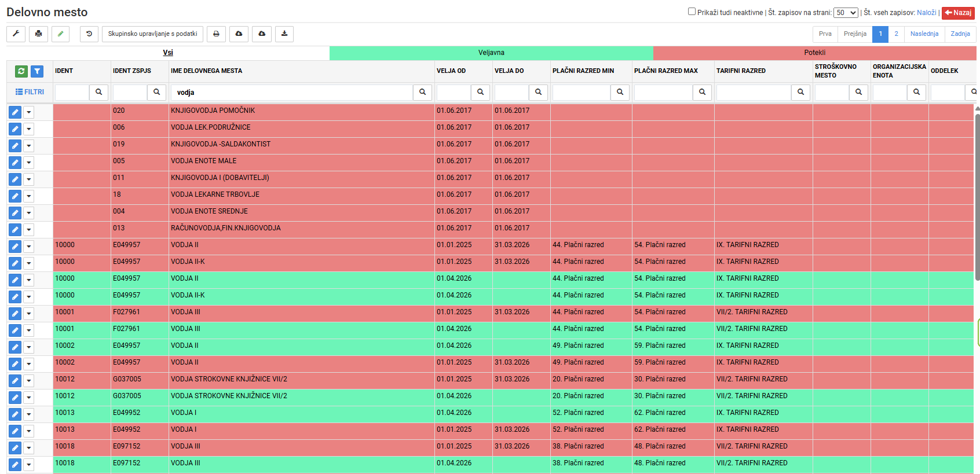Click search icon in STROŠKOVNO MESTO filter
Screen dimensions: 980x474
[x=858, y=92]
